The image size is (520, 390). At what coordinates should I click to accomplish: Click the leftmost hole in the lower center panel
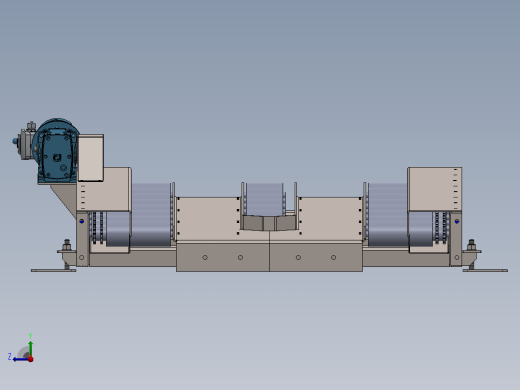click(x=205, y=257)
